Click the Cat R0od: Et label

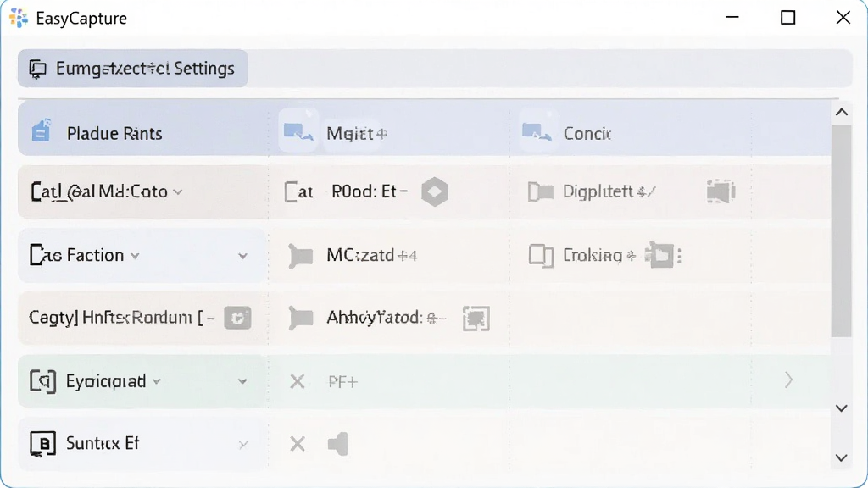(347, 191)
